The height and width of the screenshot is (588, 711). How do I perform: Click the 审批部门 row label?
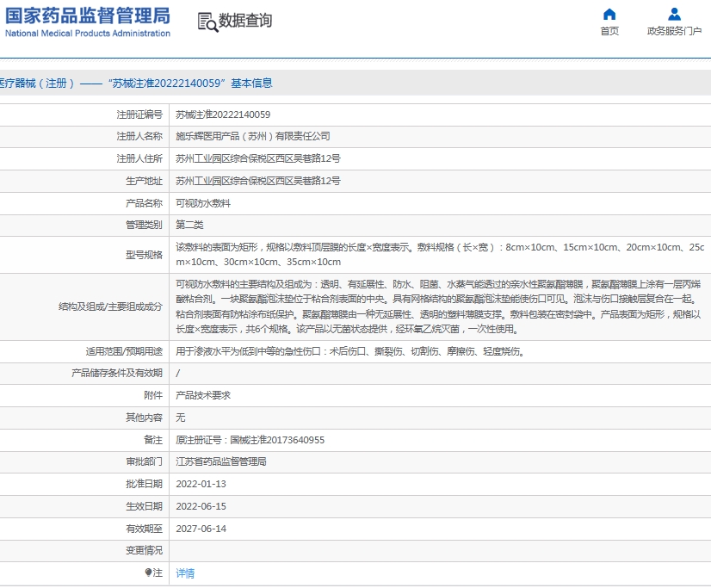(x=144, y=461)
